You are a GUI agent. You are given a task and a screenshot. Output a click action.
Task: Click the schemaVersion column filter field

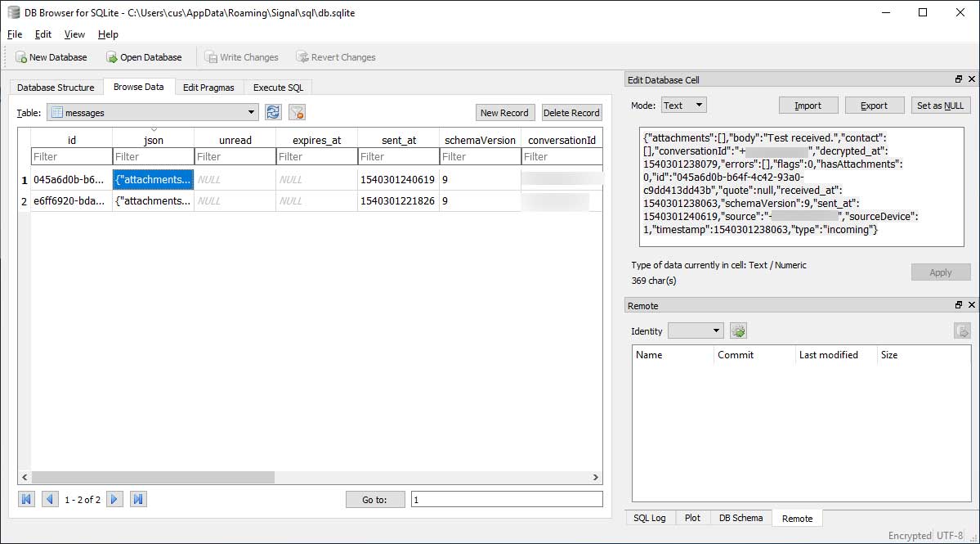click(481, 156)
